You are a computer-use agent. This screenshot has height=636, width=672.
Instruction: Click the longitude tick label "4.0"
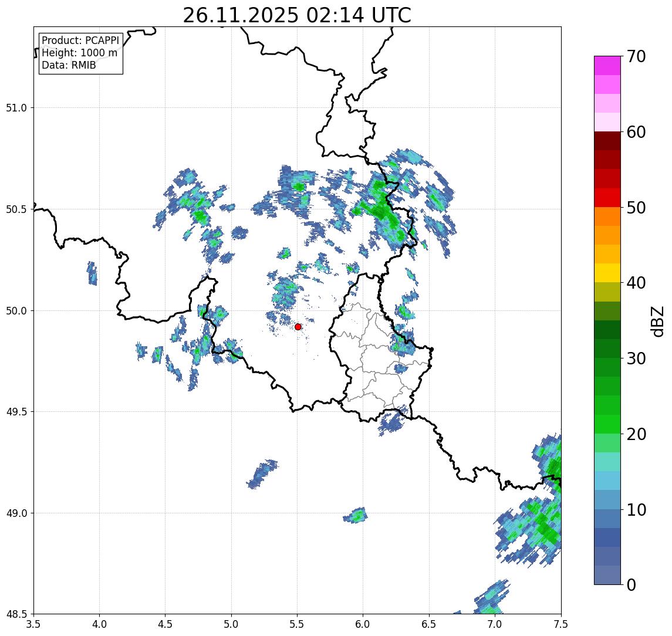point(99,624)
